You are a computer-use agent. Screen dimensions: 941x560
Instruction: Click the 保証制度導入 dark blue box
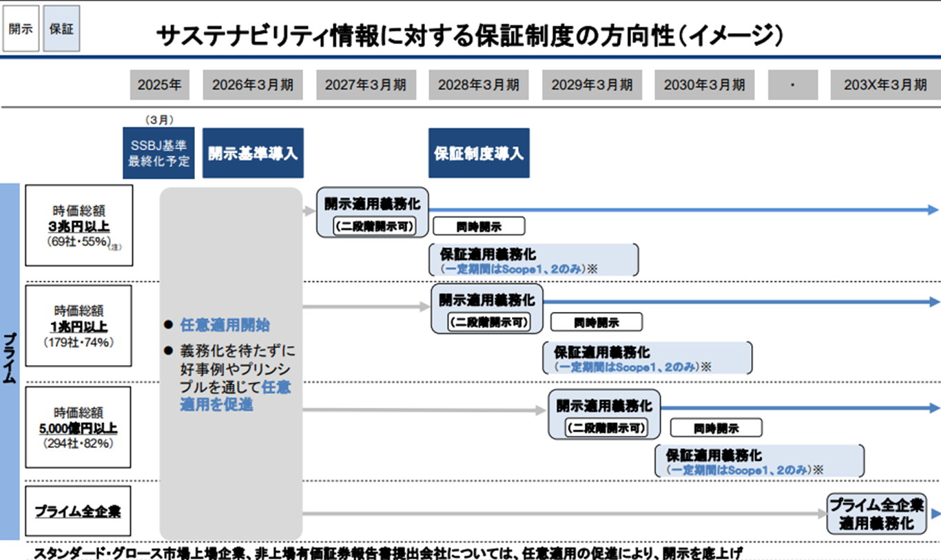click(x=479, y=153)
